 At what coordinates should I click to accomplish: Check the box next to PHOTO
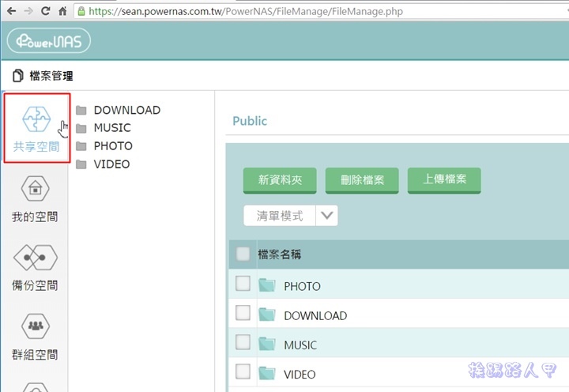pos(243,284)
